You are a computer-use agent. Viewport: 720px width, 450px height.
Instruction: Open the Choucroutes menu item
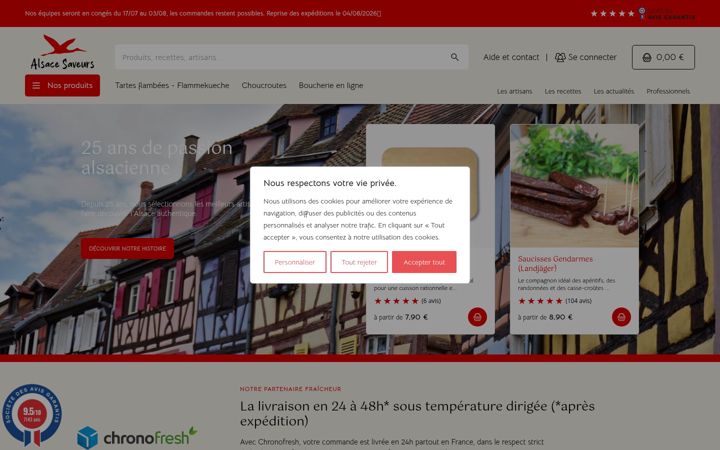click(264, 85)
